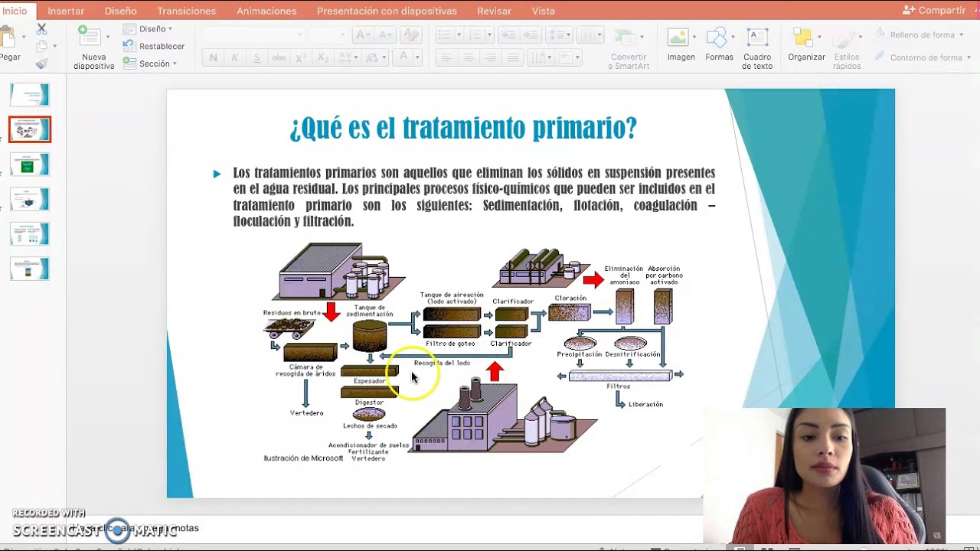Click the font color A swatch

pos(404,57)
